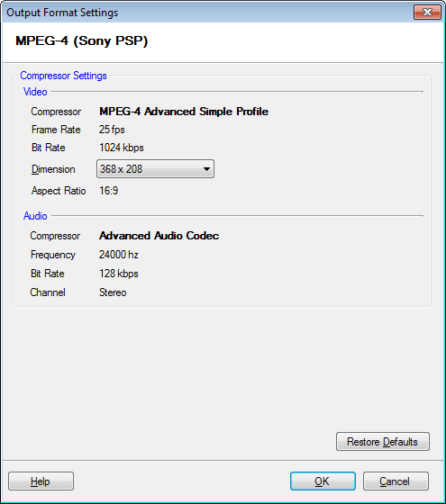446x504 pixels.
Task: Open the Dimension dropdown arrow
Action: pyautogui.click(x=206, y=169)
